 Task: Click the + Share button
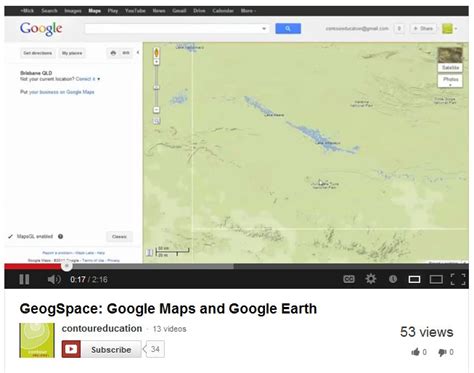(x=423, y=29)
